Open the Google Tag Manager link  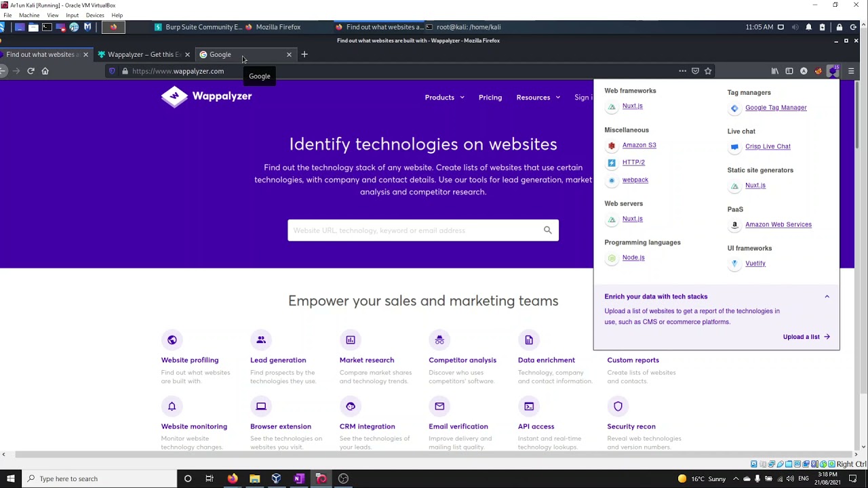tap(776, 108)
